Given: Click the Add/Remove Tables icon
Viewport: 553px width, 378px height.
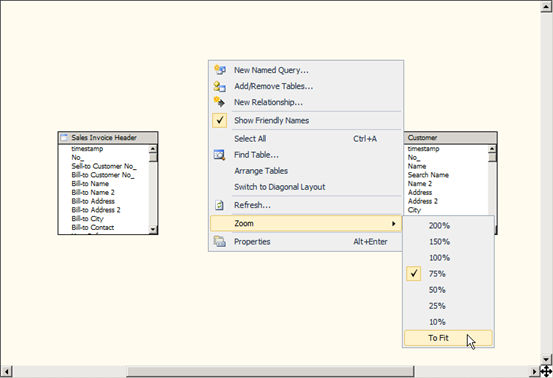Looking at the screenshot, I should click(220, 86).
